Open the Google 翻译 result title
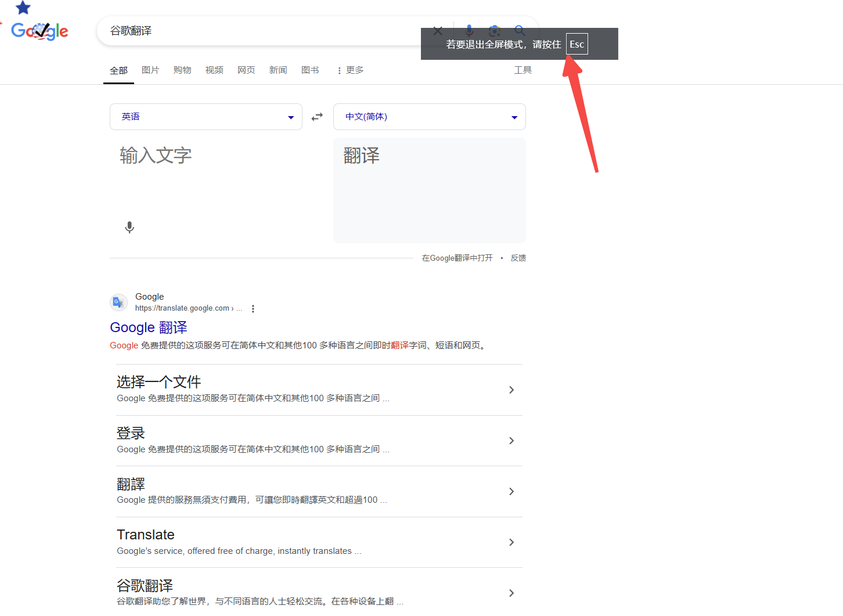The height and width of the screenshot is (616, 843). coord(149,327)
